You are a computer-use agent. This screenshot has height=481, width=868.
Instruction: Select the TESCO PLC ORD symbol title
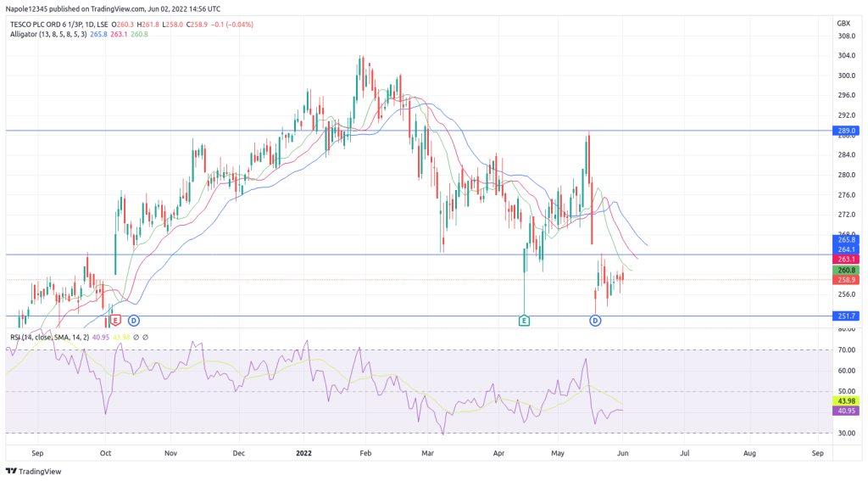(x=59, y=25)
